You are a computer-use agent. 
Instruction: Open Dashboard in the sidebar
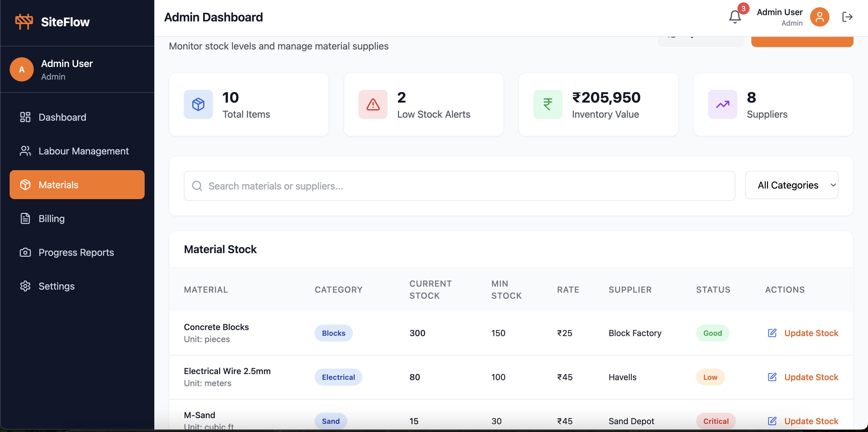[x=62, y=117]
